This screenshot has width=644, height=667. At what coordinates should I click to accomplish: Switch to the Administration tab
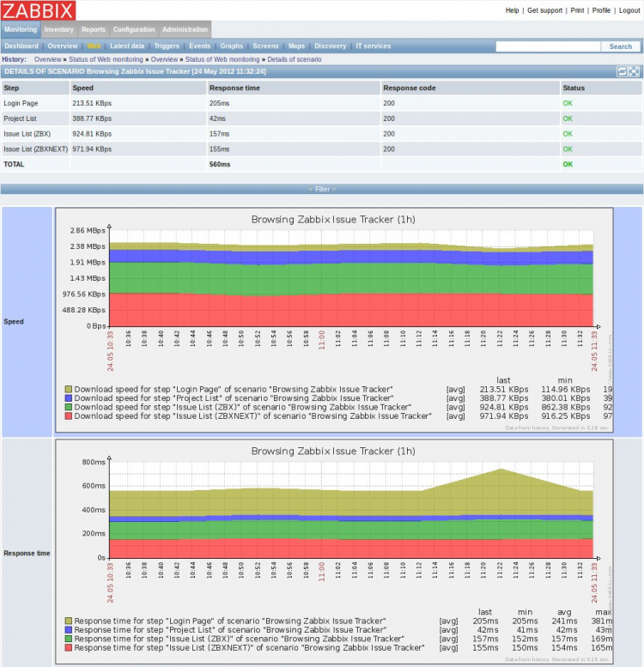coord(185,29)
